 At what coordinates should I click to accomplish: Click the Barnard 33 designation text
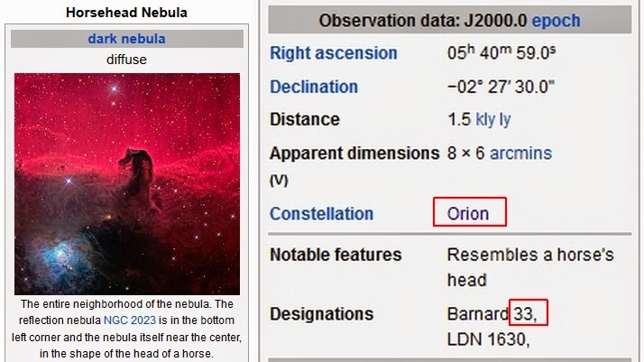494,314
